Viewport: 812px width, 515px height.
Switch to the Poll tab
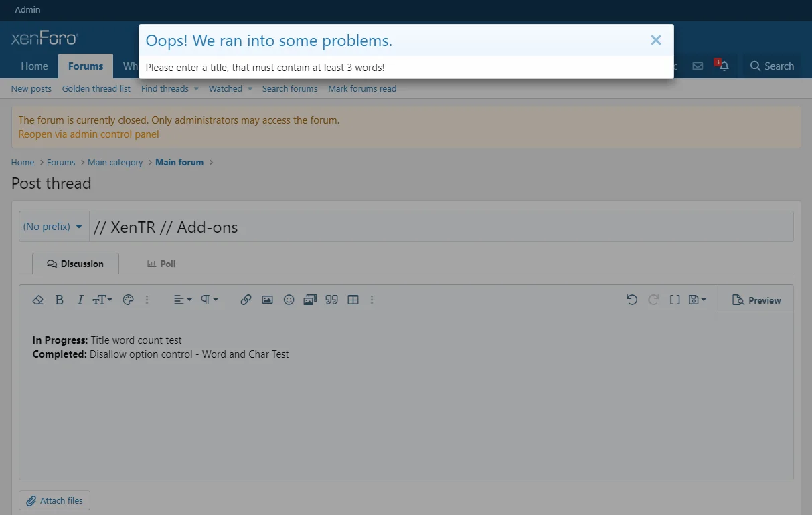click(161, 264)
